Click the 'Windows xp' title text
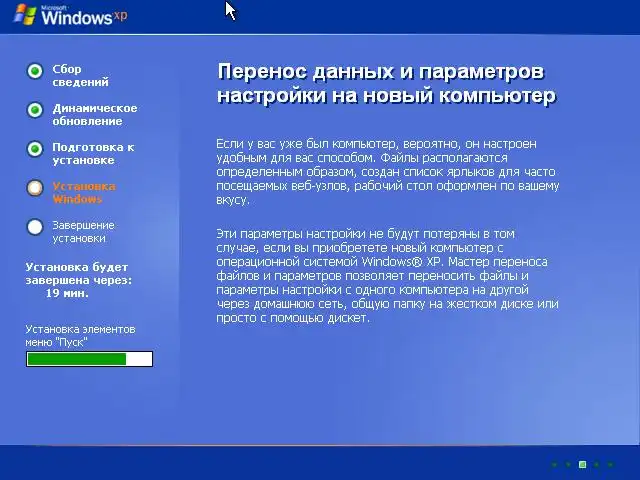Viewport: 640px width, 480px height. tap(84, 16)
